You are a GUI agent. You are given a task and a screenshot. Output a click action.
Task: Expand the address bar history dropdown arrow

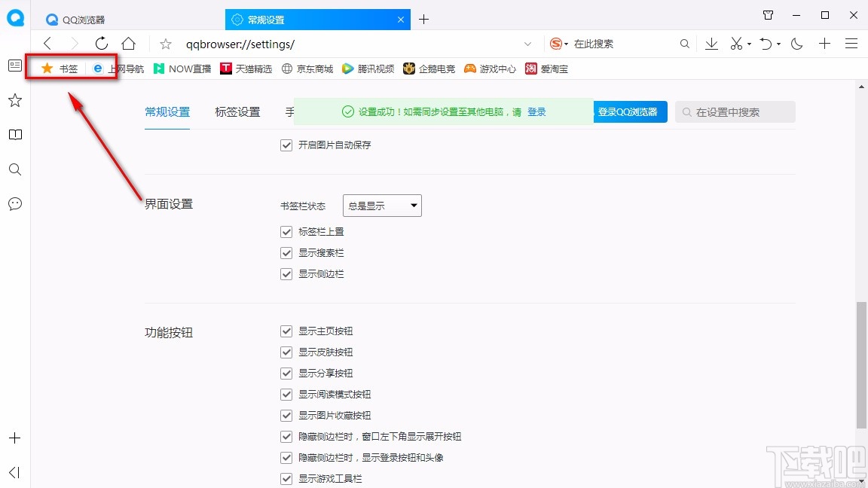pyautogui.click(x=527, y=44)
